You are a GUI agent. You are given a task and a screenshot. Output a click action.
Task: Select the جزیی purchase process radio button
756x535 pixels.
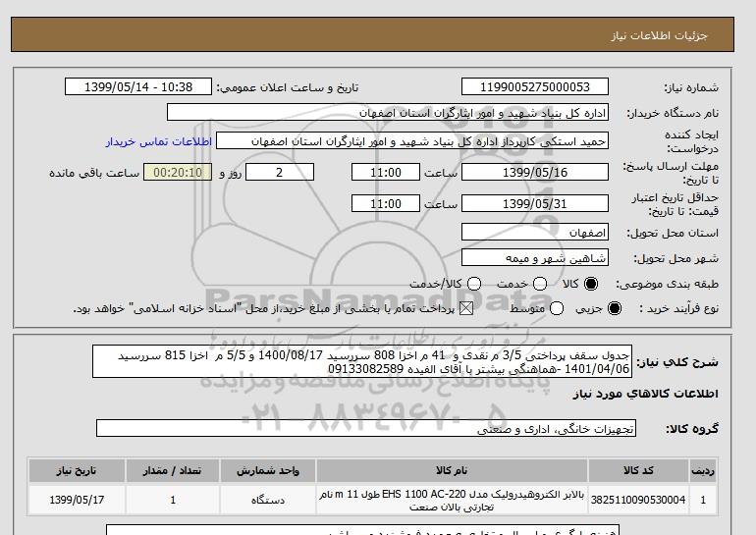(615, 308)
